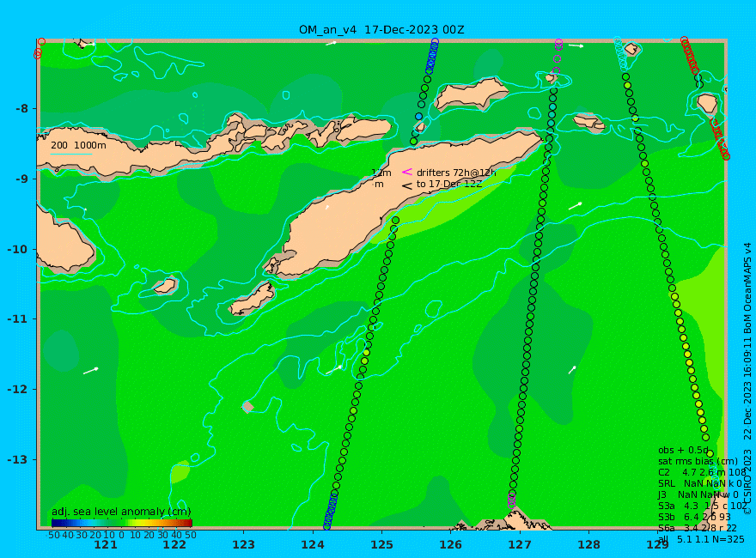This screenshot has height=558, width=756.
Task: Click the "S3a 4.3 1.5 c 102" stats row
Action: pos(702,506)
